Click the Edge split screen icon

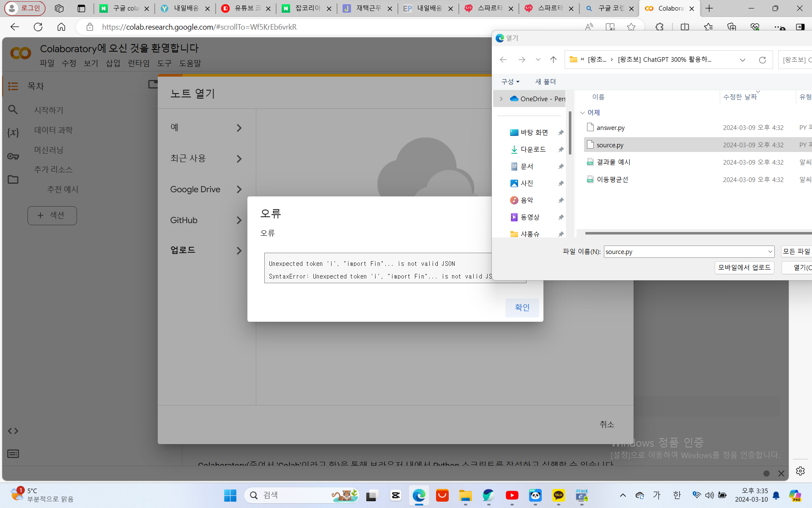click(685, 27)
